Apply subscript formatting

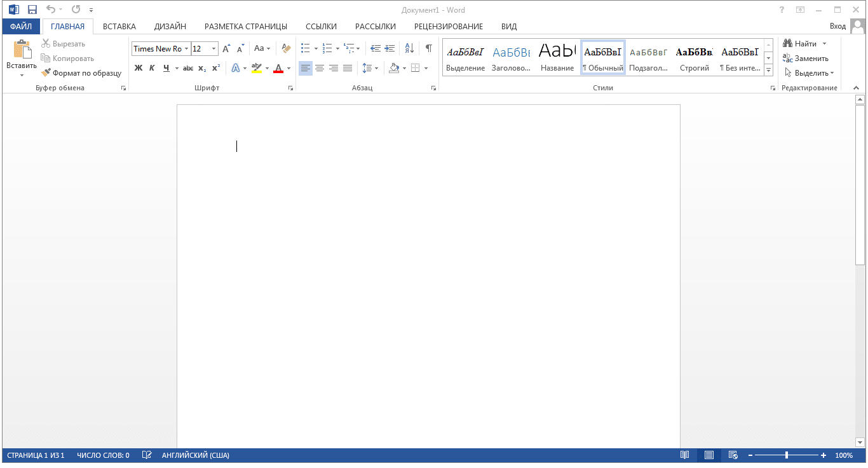pos(201,68)
